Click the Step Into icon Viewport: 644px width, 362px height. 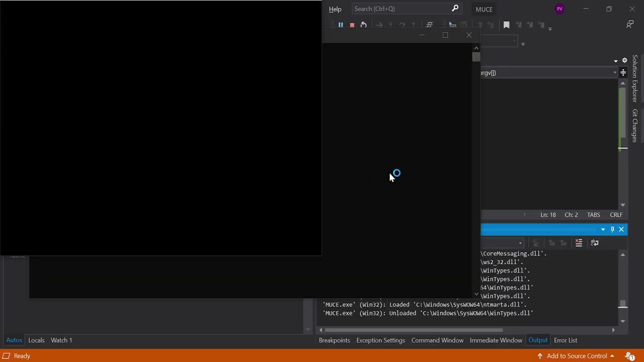pos(390,25)
